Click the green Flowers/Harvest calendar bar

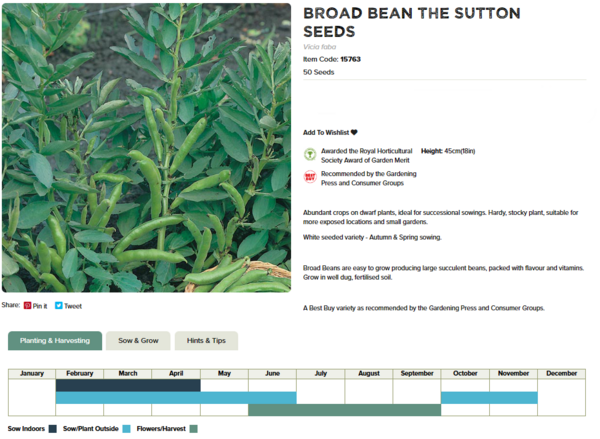344,410
